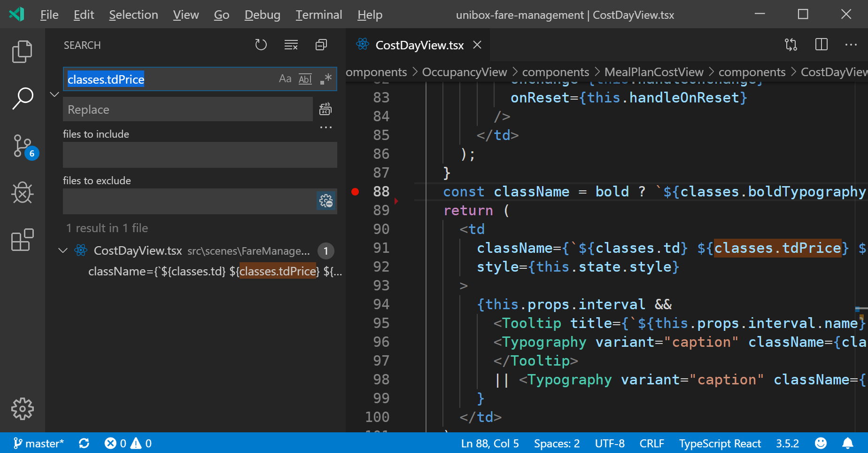The width and height of the screenshot is (868, 453).
Task: Collapse the Replace field chevron
Action: pos(54,94)
